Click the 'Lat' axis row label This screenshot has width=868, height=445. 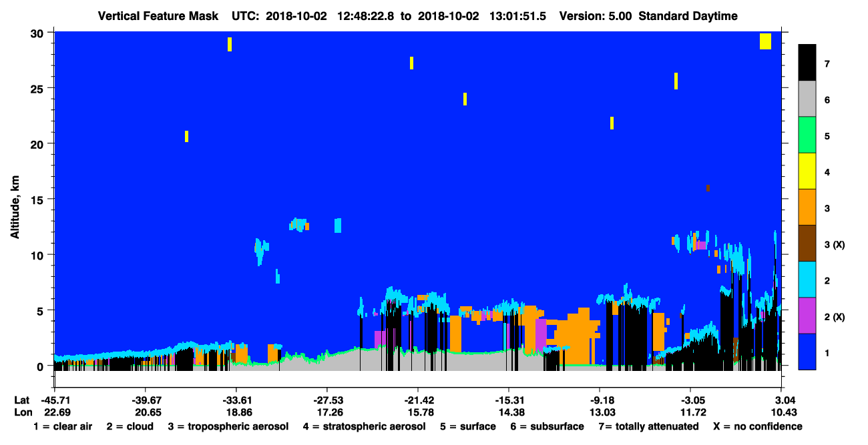(22, 400)
